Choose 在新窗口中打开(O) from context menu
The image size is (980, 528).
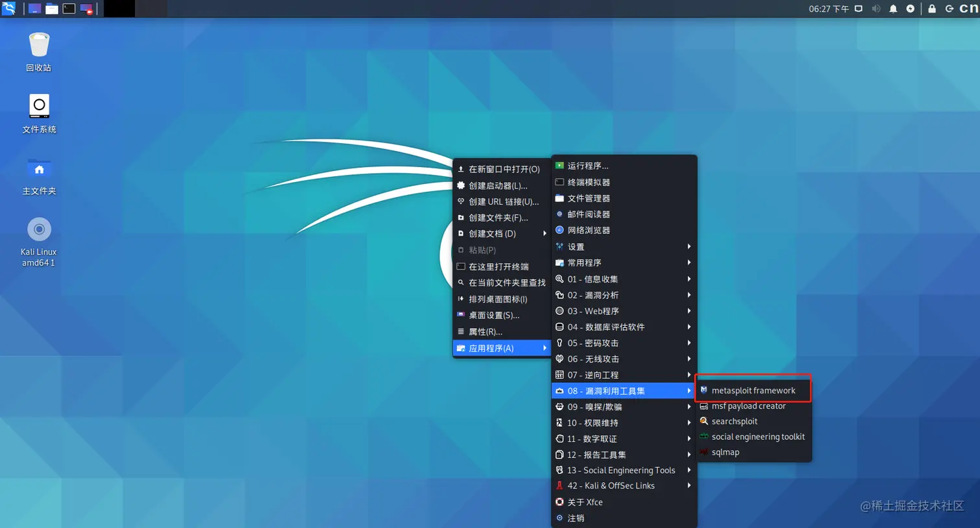tap(502, 169)
